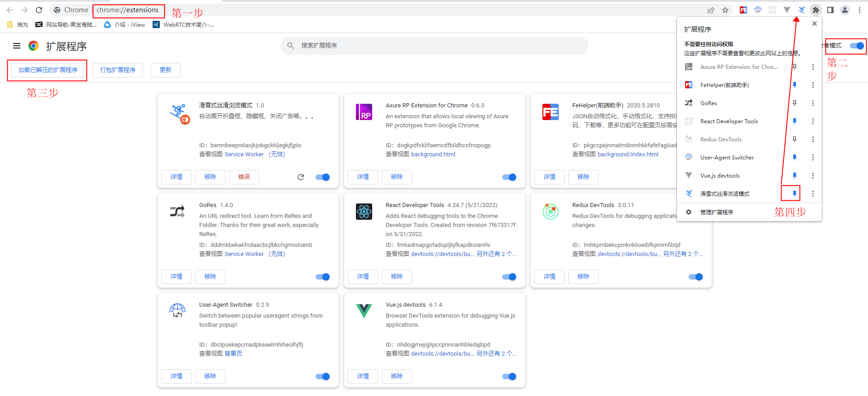Click the share page icon in address bar
The width and height of the screenshot is (868, 396).
tap(711, 10)
